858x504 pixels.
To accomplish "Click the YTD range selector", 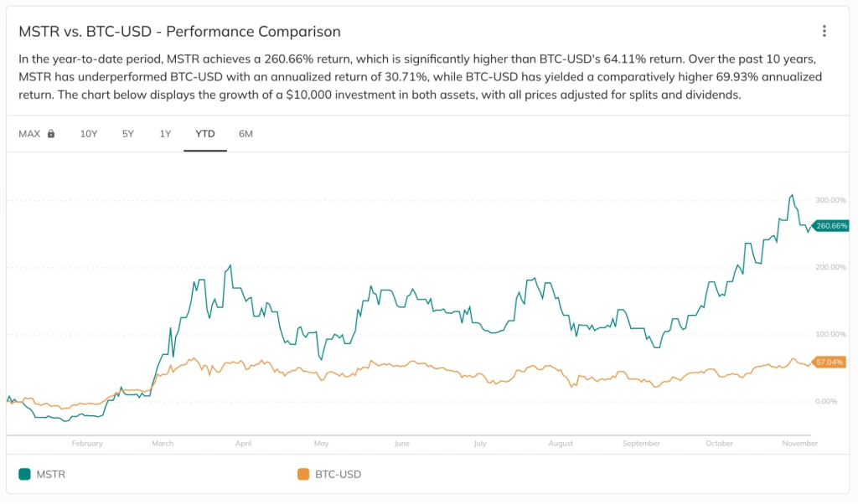I will click(x=204, y=133).
